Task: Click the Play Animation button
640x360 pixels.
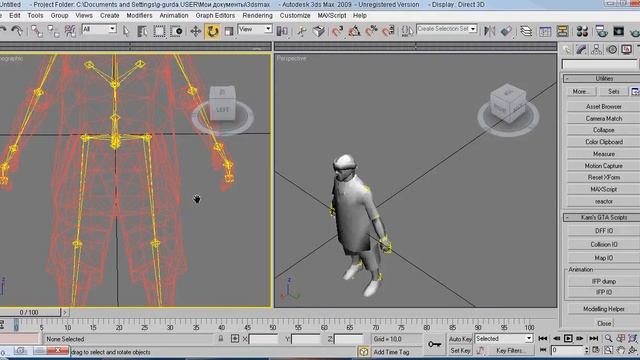Action: point(568,338)
